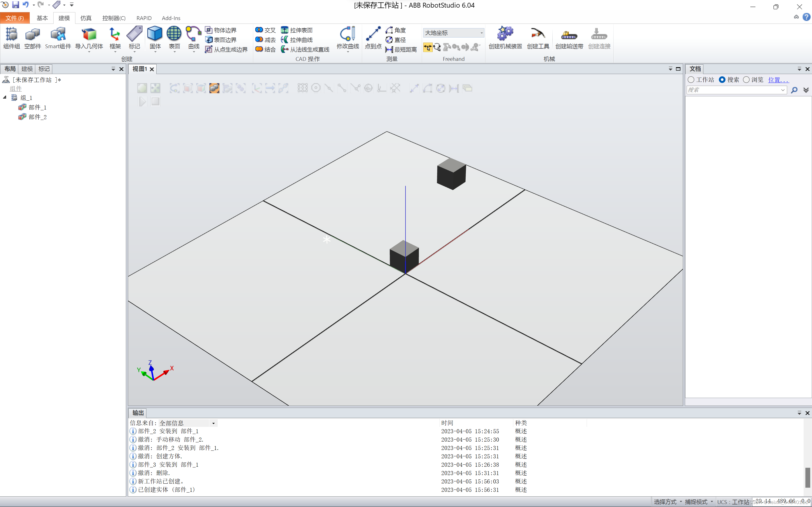812x507 pixels.
Task: Click the Smart组件 icon
Action: [58, 34]
